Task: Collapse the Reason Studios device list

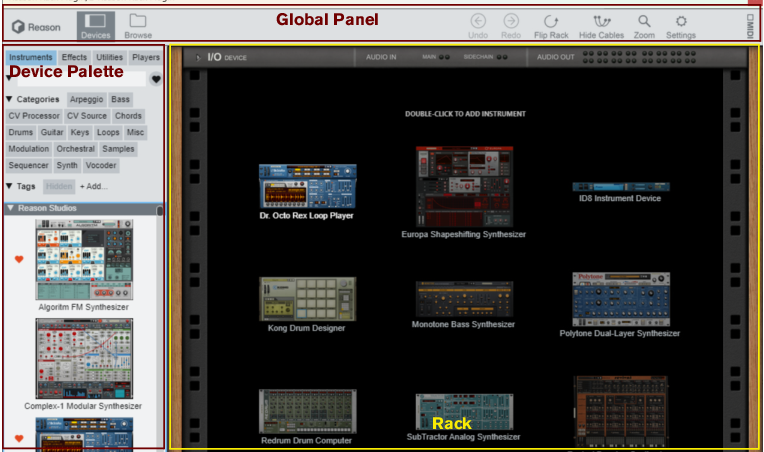Action: coord(10,208)
